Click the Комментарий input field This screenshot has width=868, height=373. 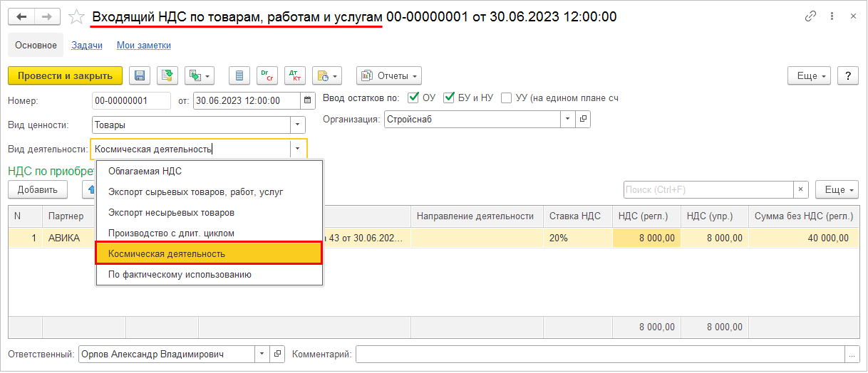(x=599, y=354)
